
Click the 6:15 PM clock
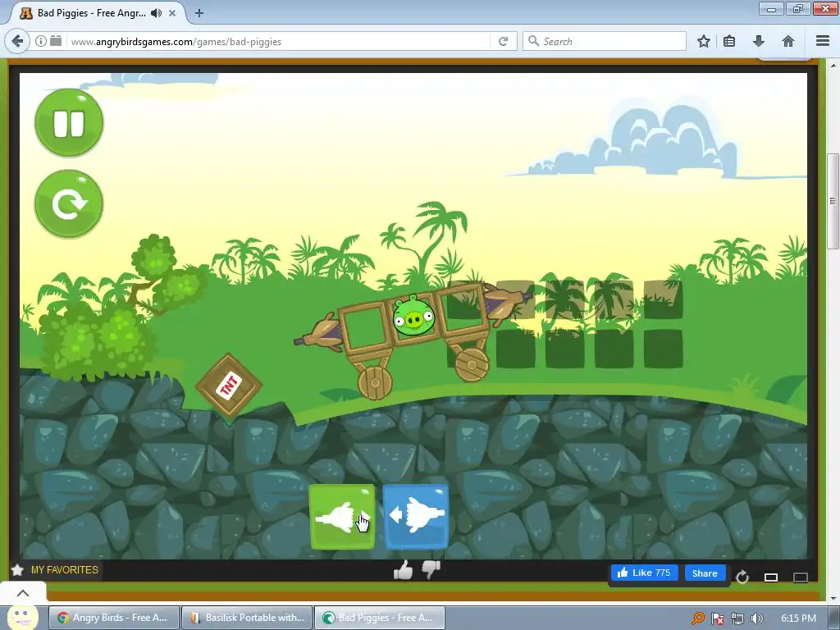point(798,619)
